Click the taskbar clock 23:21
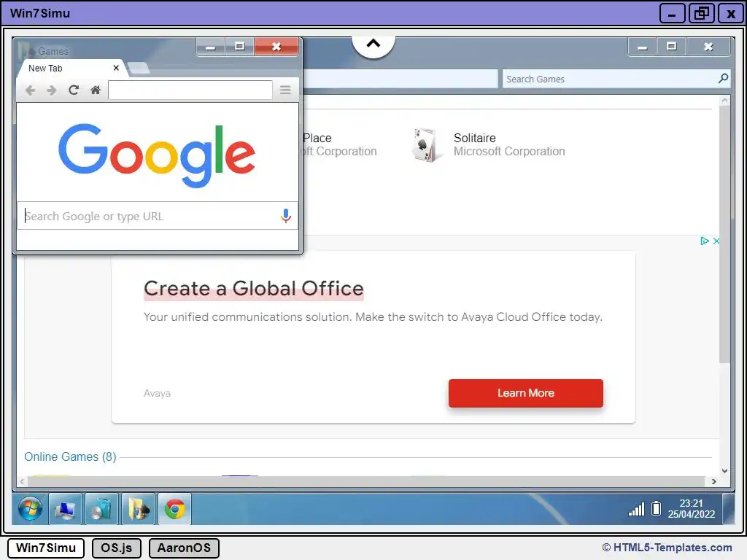The image size is (747, 560). (x=691, y=503)
